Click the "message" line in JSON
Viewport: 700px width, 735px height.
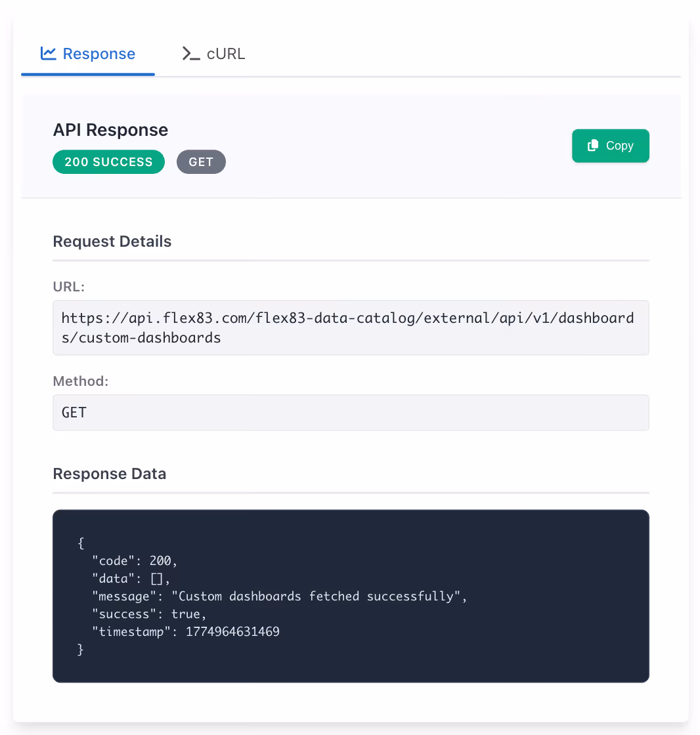pyautogui.click(x=280, y=597)
